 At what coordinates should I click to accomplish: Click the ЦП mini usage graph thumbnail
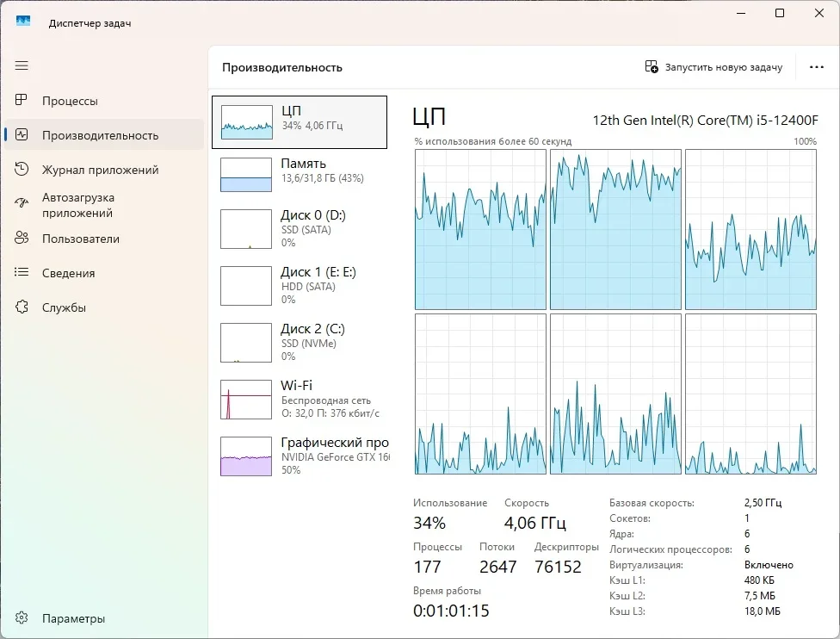click(246, 122)
